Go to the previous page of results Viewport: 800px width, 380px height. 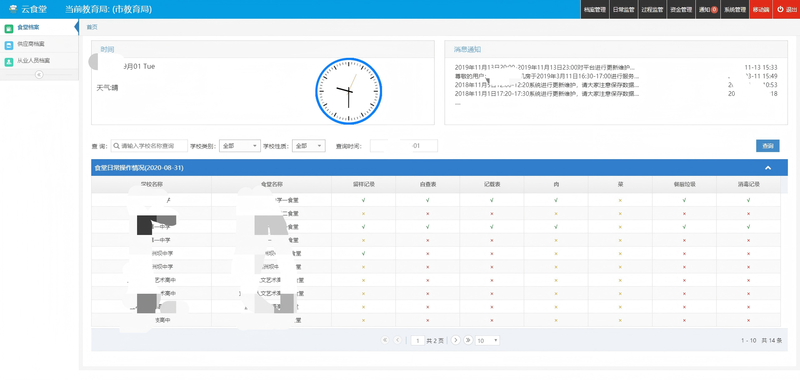[x=397, y=340]
